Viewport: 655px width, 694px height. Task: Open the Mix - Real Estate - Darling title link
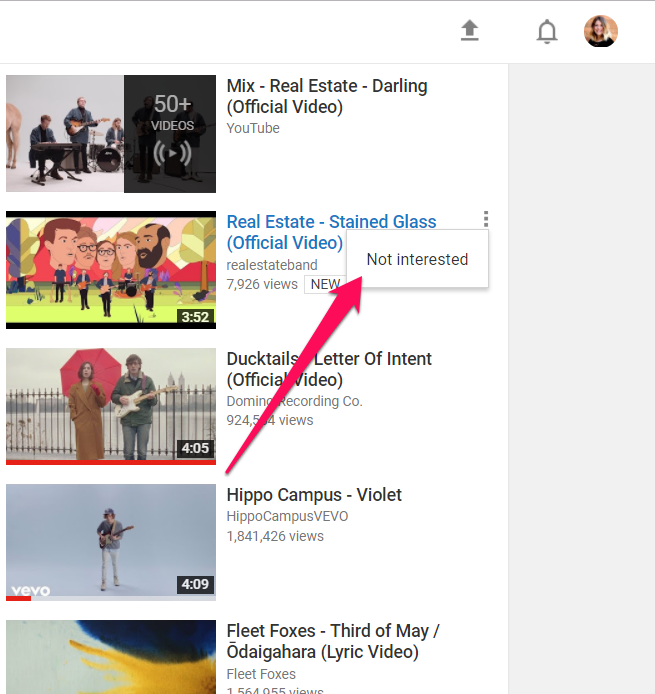(327, 96)
